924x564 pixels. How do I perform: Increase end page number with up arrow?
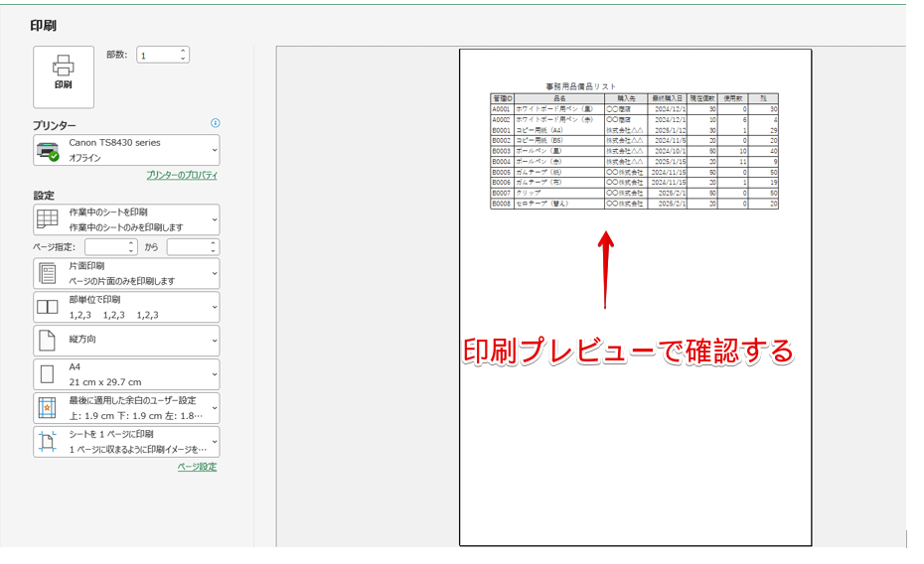[214, 243]
